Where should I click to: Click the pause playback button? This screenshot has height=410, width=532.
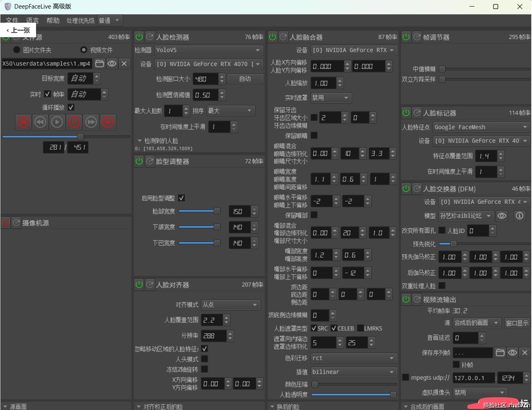coord(74,122)
